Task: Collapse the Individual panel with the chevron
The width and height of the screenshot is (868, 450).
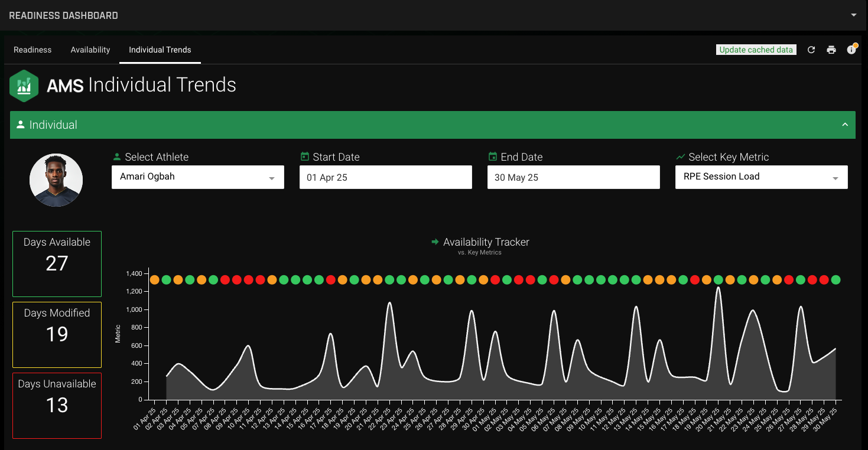Action: 844,125
